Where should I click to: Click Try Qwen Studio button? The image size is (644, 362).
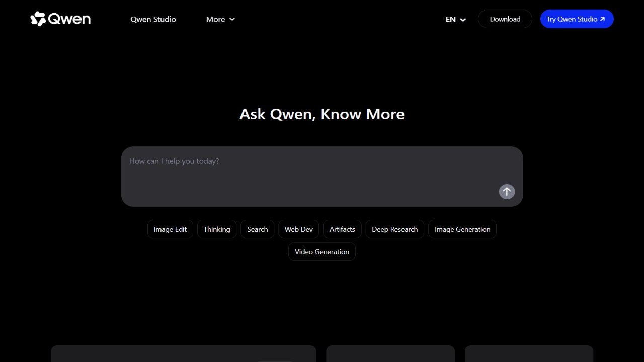point(577,19)
